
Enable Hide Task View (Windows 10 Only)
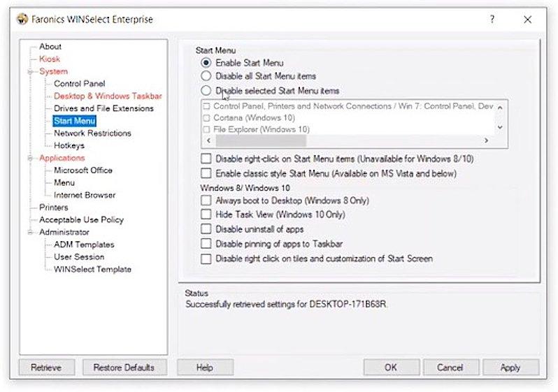click(206, 215)
